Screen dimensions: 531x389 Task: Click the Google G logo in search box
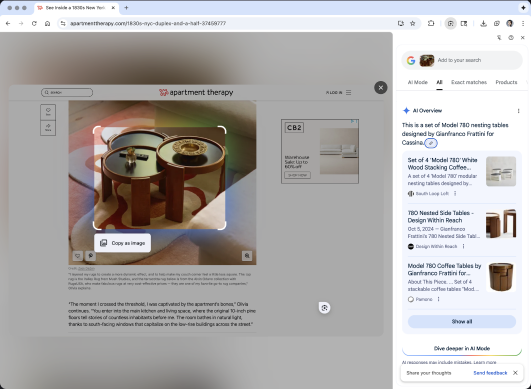pyautogui.click(x=411, y=60)
